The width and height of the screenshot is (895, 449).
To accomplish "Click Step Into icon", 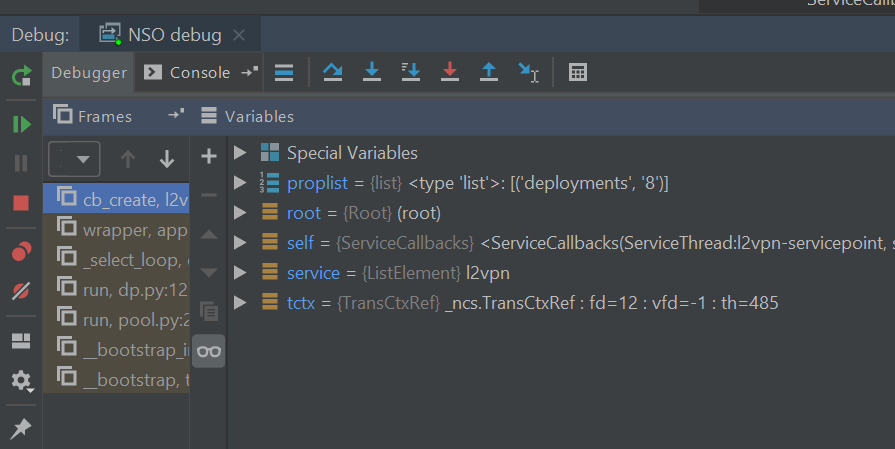I will pos(372,72).
